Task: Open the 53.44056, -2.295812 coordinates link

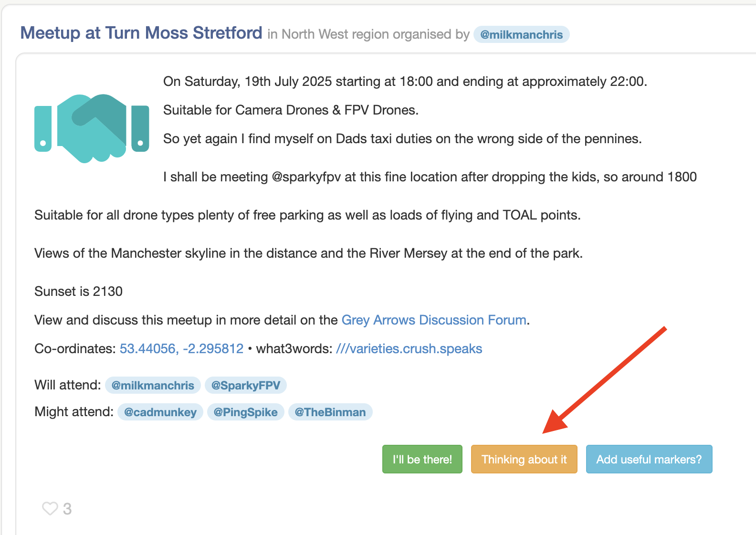Action: click(x=181, y=348)
